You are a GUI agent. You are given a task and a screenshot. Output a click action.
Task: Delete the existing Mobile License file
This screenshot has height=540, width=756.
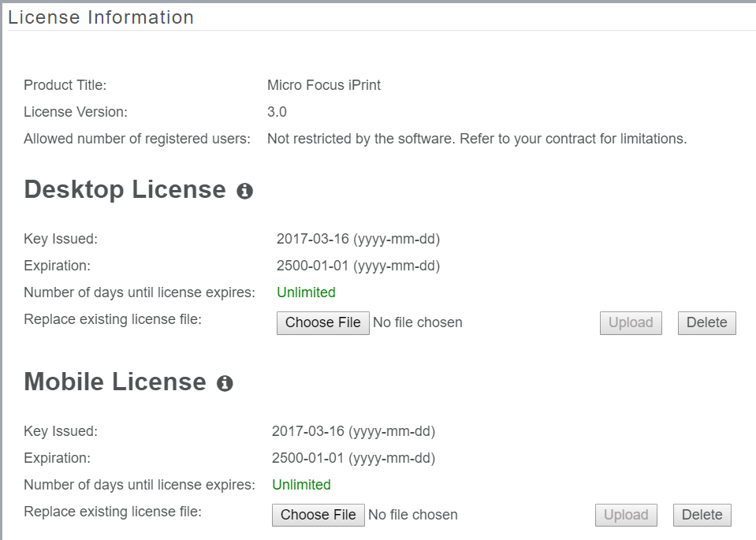click(702, 515)
